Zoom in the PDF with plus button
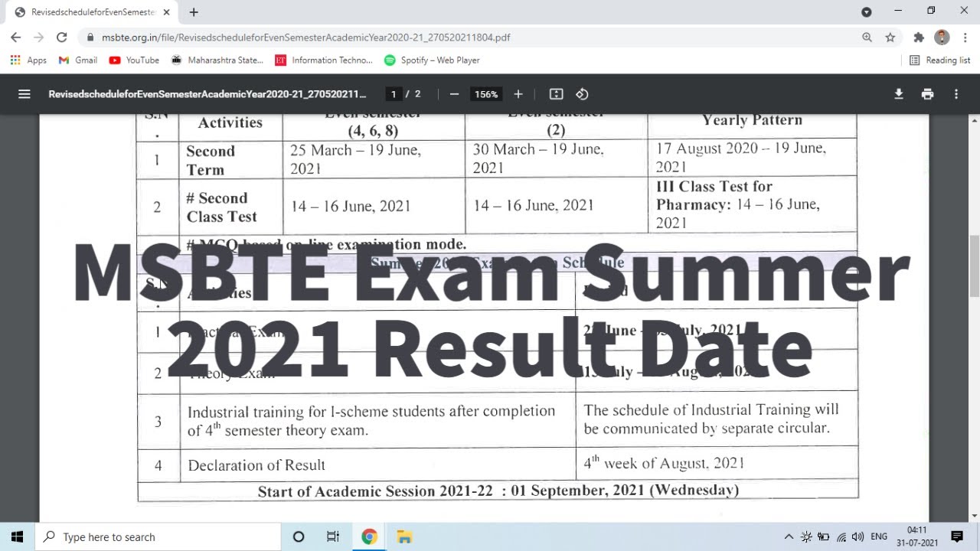The height and width of the screenshot is (551, 980). click(x=518, y=94)
